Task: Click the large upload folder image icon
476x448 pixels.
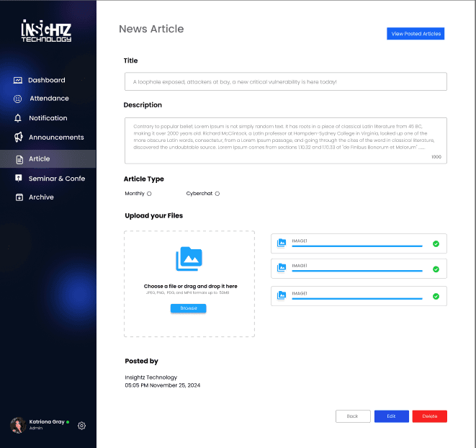Action: (189, 258)
